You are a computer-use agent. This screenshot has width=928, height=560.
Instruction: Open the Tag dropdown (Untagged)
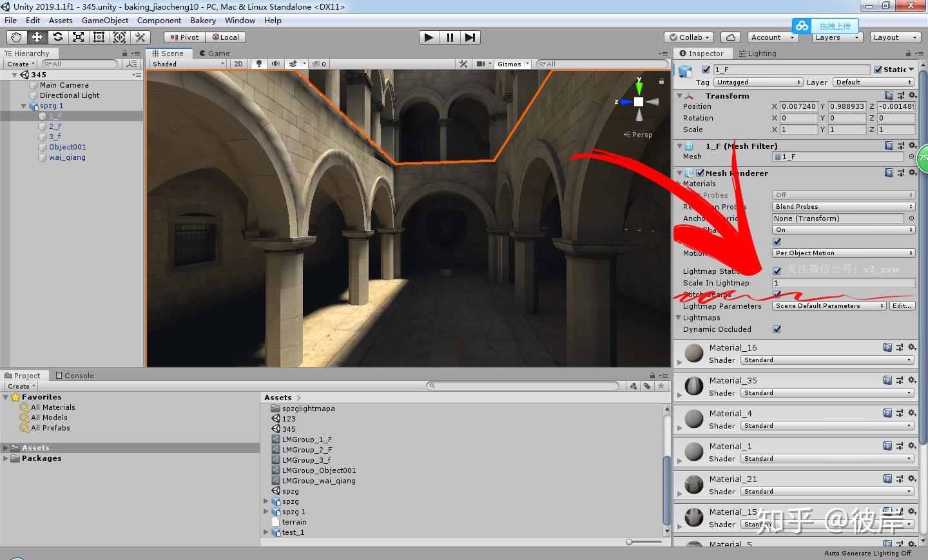click(x=759, y=82)
